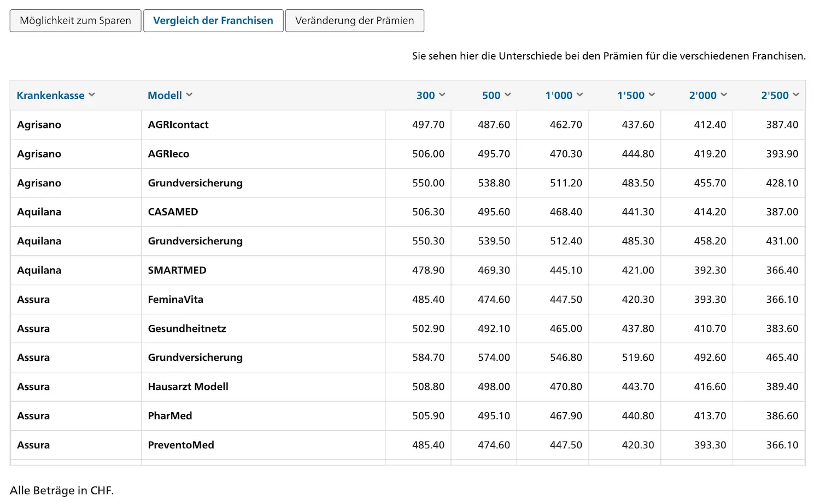Click premium value 584.70
Viewport: 820px width, 504px height.
[x=428, y=358]
